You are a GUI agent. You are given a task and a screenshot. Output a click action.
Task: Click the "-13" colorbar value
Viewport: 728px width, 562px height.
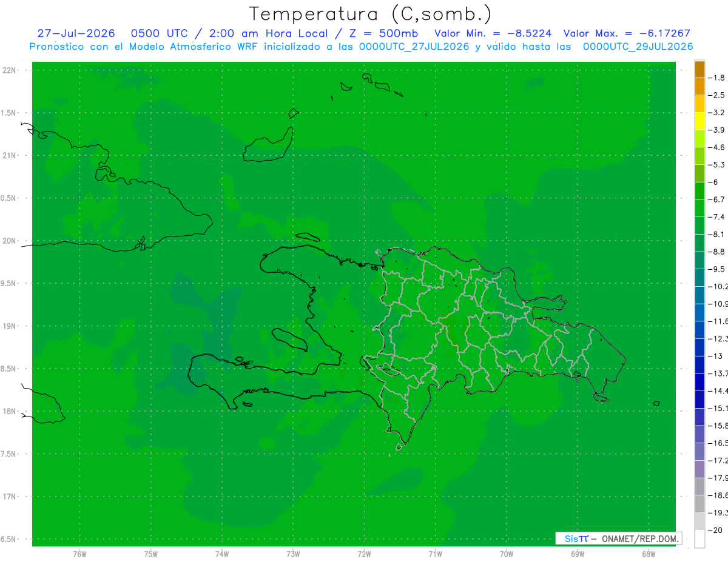[715, 356]
